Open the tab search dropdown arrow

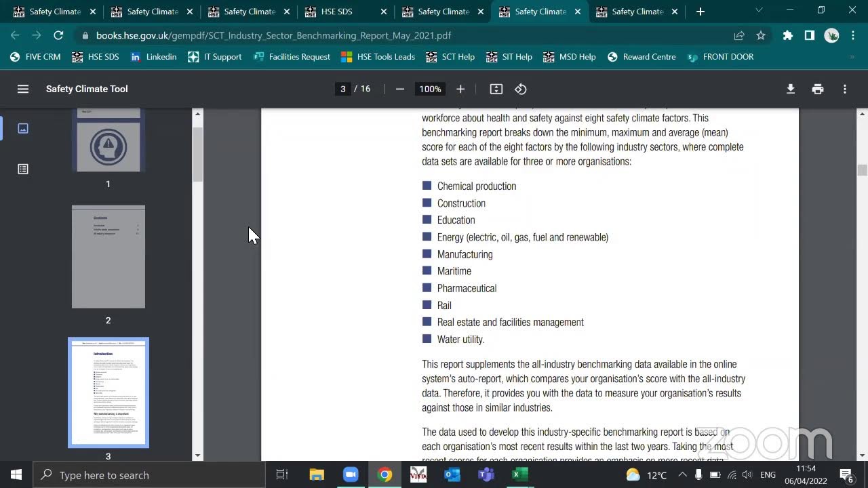pos(759,11)
